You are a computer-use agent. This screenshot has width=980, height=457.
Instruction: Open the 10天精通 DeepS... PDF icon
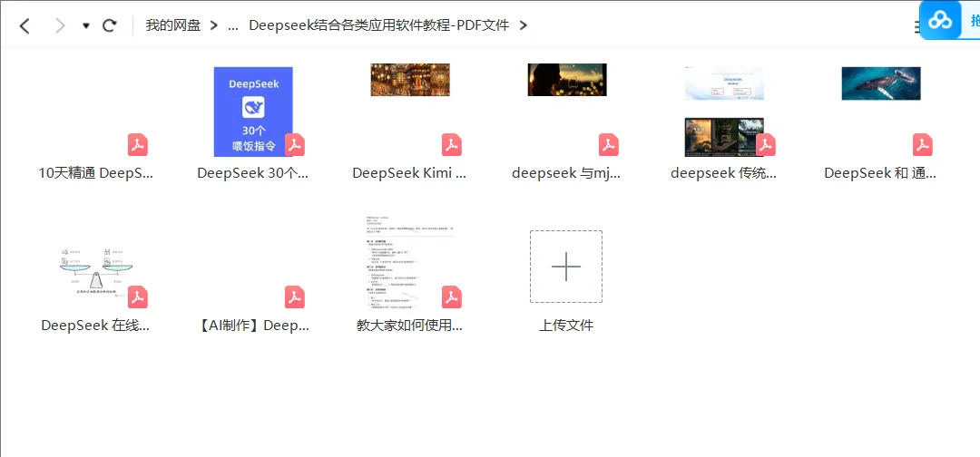[138, 145]
